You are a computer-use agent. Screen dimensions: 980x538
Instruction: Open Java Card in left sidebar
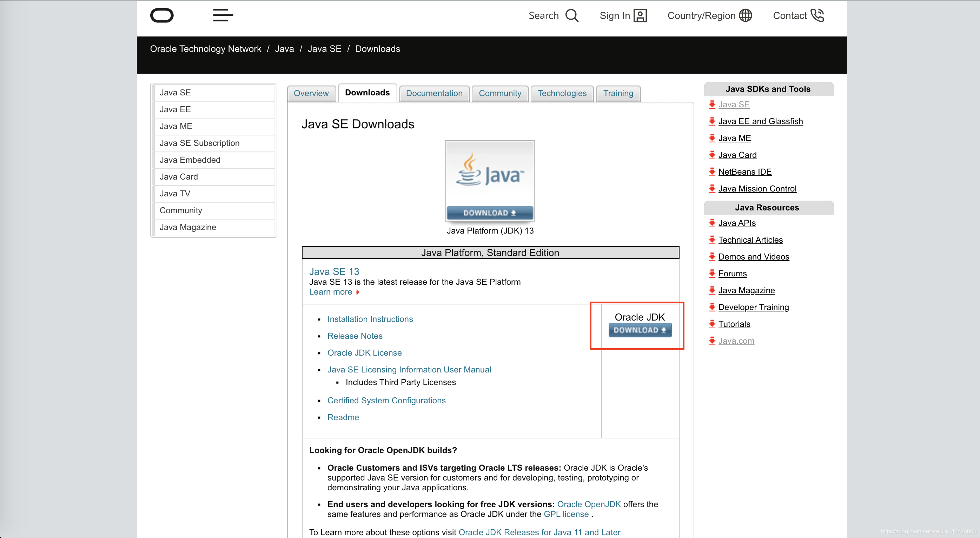(x=214, y=177)
